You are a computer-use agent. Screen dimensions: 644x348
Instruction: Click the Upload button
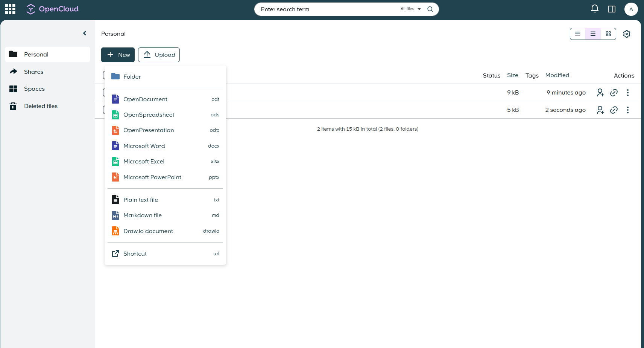[159, 55]
